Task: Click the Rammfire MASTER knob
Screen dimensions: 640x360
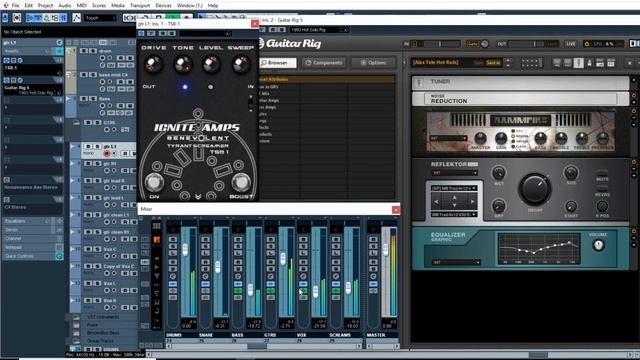Action: point(480,138)
